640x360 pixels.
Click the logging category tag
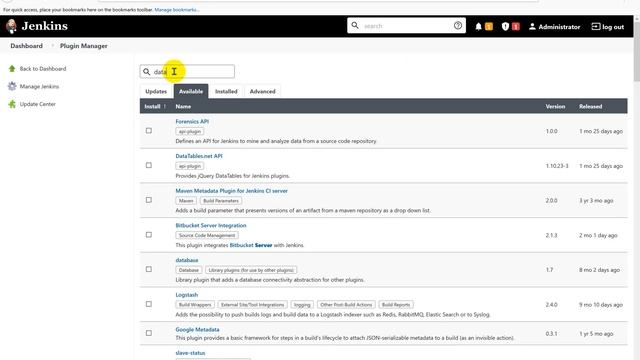pos(302,305)
